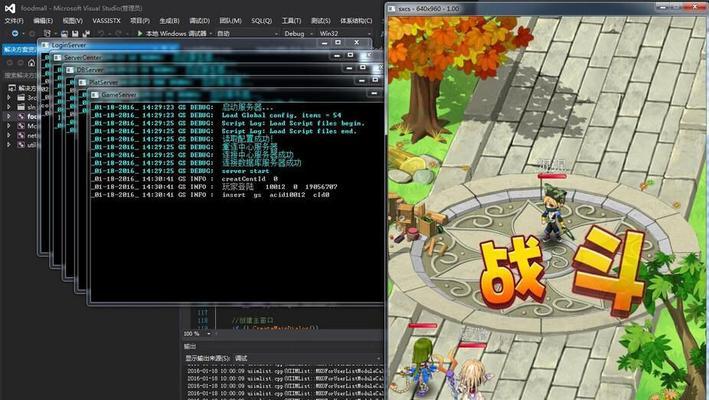Image resolution: width=709 pixels, height=400 pixels.
Task: Expand the net project tree node
Action: tap(8, 136)
